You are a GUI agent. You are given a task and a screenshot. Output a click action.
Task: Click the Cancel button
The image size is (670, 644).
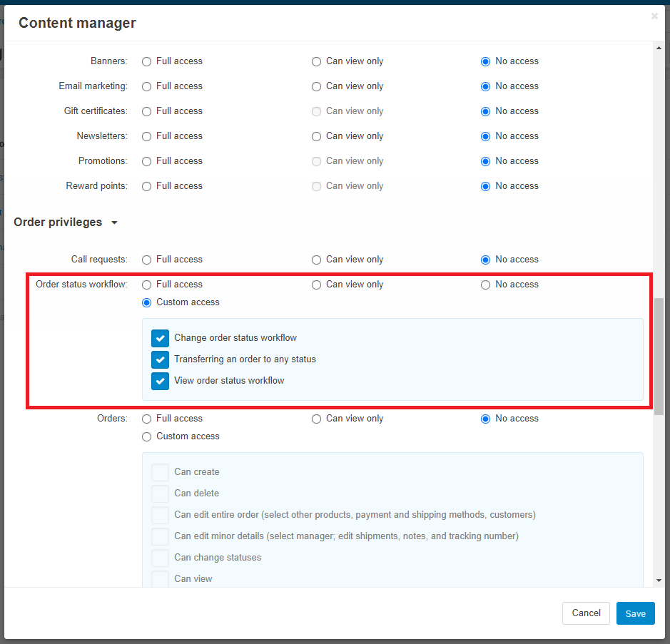tap(586, 613)
